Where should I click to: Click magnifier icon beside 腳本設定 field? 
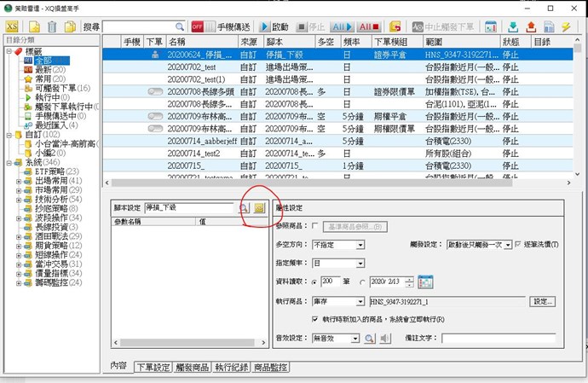[243, 207]
